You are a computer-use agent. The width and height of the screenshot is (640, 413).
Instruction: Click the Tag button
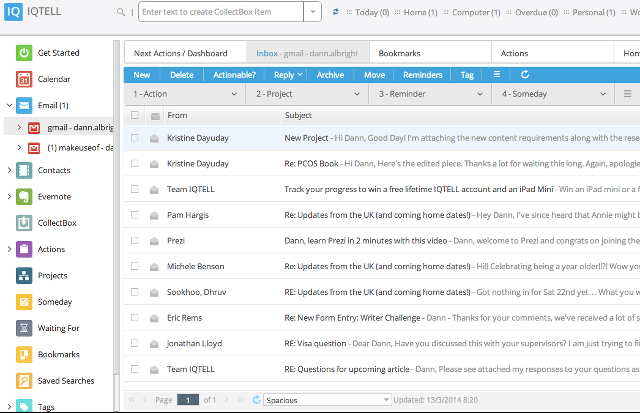[x=467, y=75]
